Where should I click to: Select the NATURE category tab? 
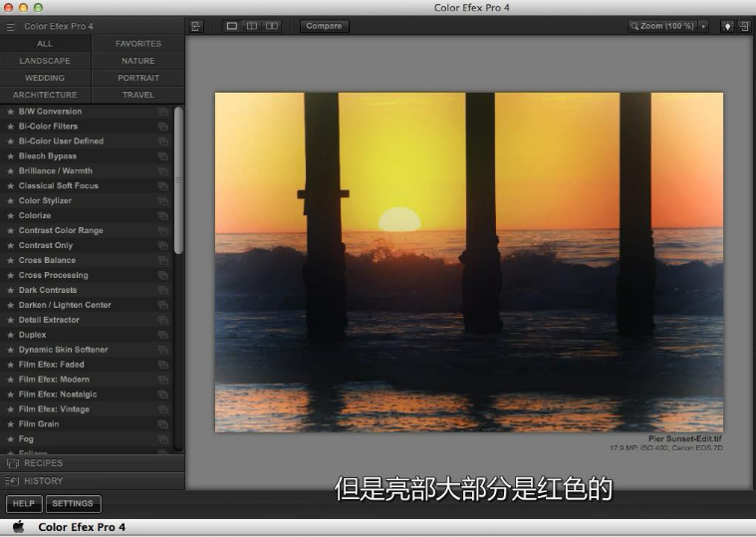click(x=138, y=61)
